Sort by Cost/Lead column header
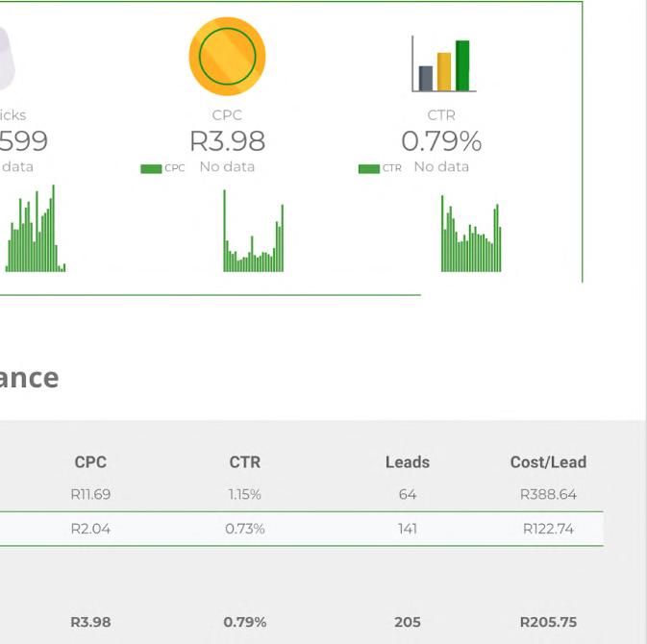 coord(548,462)
